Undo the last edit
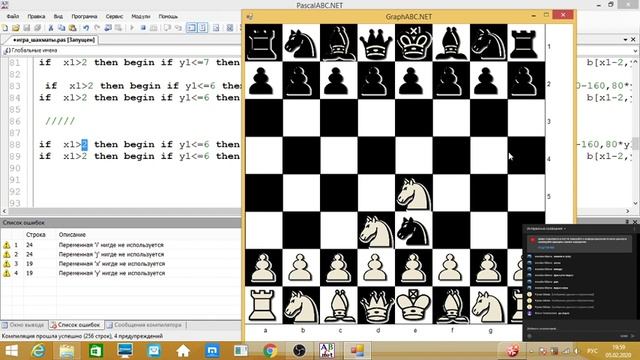The image size is (640, 360). click(86, 28)
